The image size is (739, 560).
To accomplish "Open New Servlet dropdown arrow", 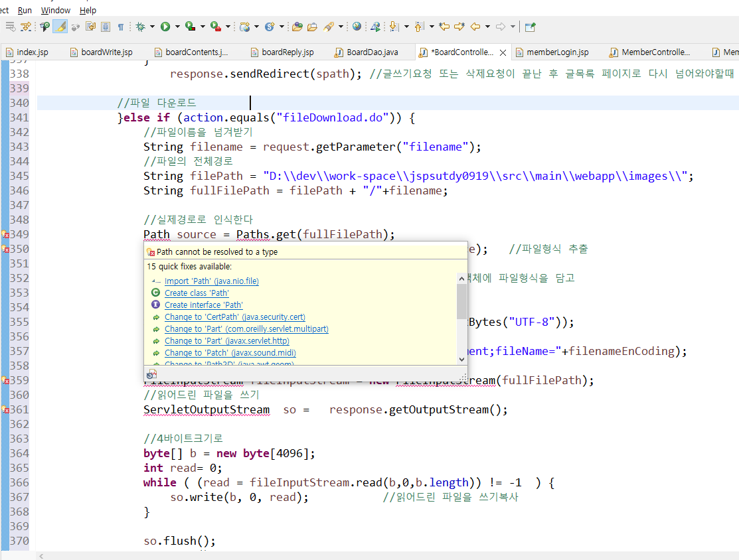I will coord(282,27).
